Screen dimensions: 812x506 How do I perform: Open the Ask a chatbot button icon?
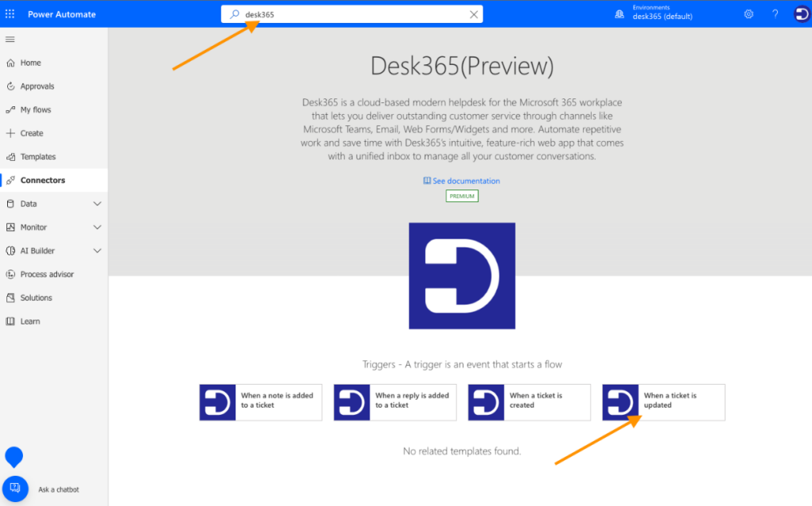click(x=15, y=489)
